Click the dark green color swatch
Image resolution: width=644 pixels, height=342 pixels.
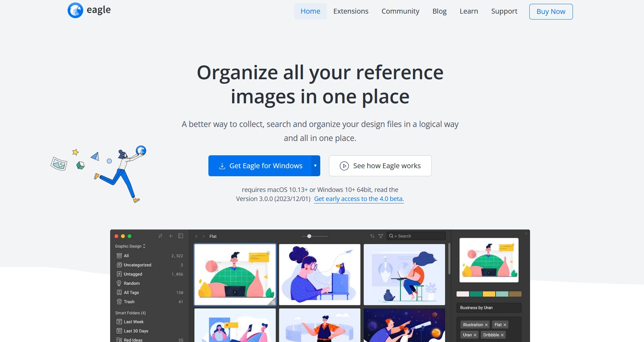pos(476,294)
